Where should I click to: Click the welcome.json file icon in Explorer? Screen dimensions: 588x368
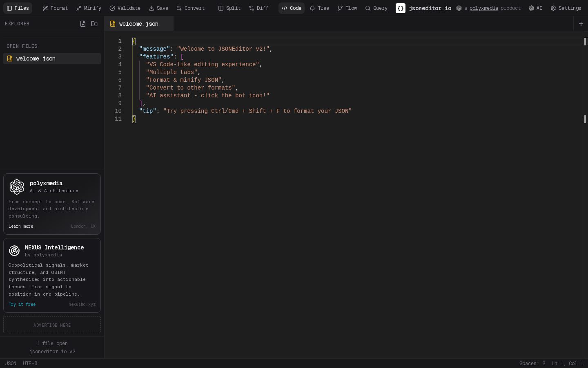10,58
